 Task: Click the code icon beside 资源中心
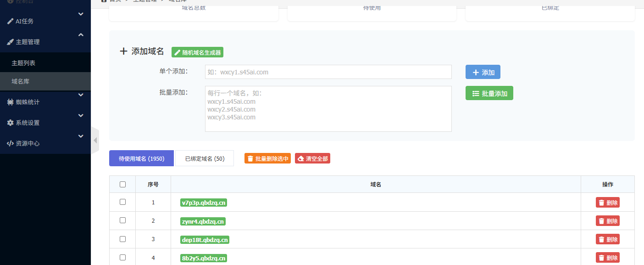tap(10, 143)
